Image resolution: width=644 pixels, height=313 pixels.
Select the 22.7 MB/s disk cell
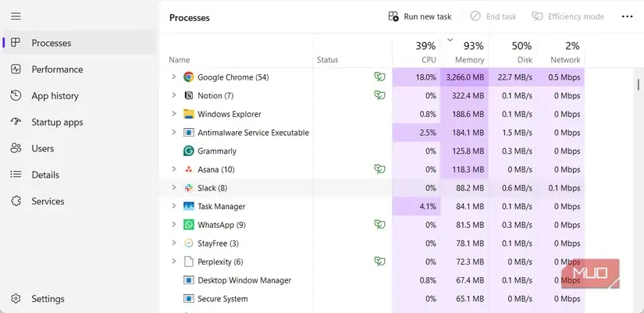point(512,76)
